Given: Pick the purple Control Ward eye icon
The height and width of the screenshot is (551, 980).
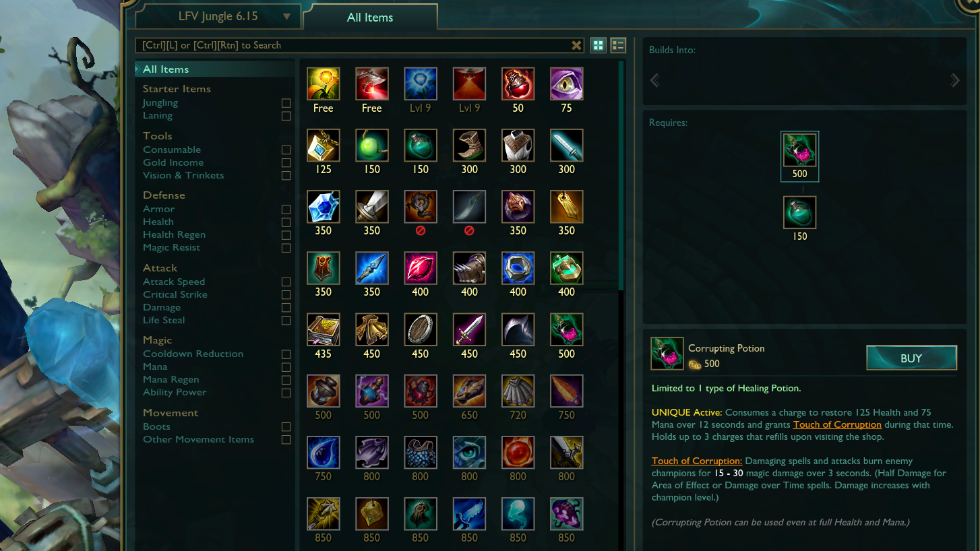Looking at the screenshot, I should click(x=566, y=84).
